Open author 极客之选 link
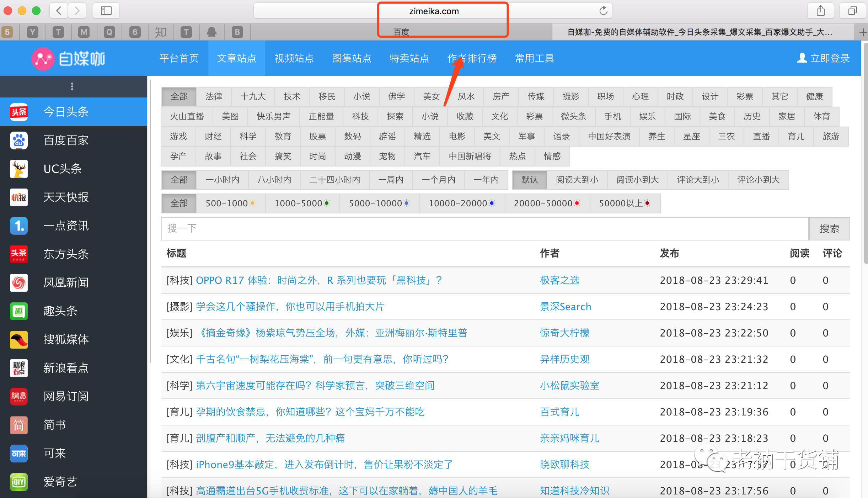This screenshot has width=868, height=498. (560, 280)
